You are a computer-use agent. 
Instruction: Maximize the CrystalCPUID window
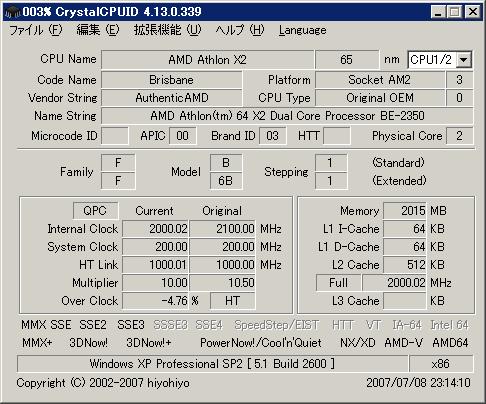454,12
